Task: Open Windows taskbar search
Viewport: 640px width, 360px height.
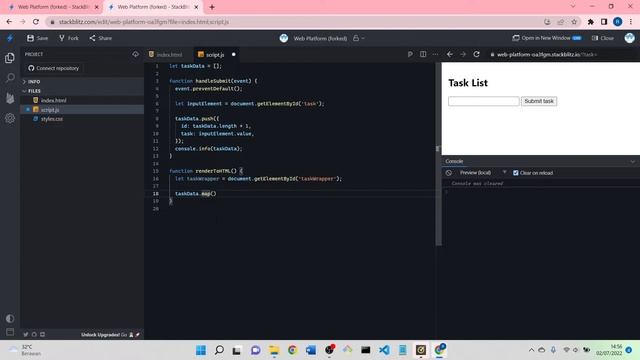Action: tap(219, 350)
